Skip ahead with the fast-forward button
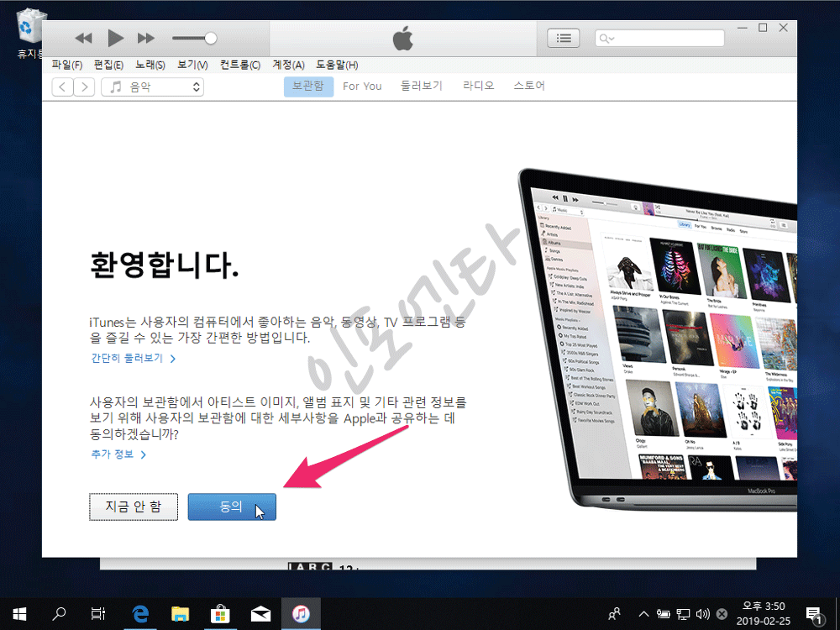Viewport: 840px width, 630px height. [145, 38]
